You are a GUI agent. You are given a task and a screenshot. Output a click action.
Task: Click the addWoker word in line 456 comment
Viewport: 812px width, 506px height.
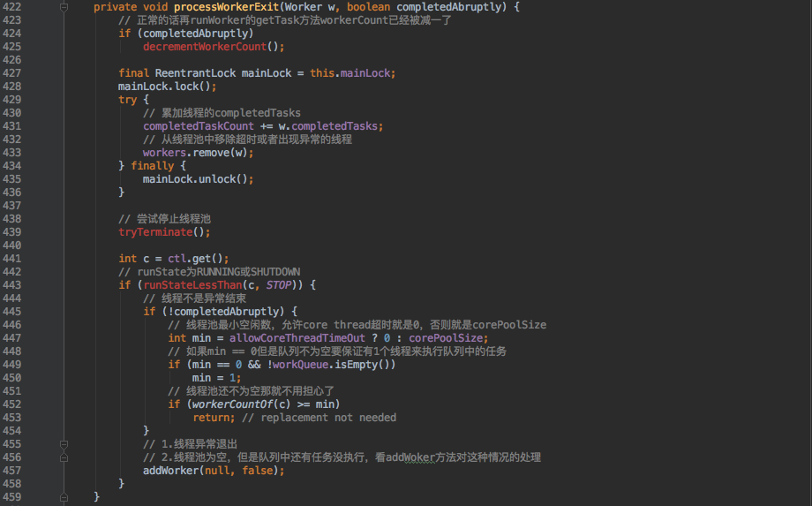click(410, 457)
